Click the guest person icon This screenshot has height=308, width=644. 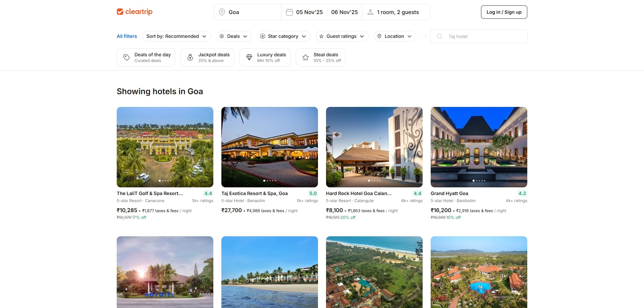tap(370, 12)
